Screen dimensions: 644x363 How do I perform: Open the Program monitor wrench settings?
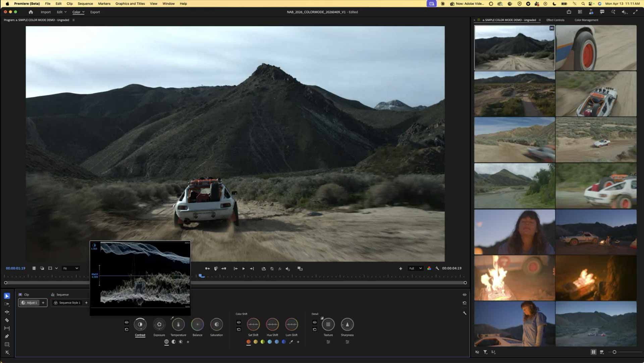point(437,268)
